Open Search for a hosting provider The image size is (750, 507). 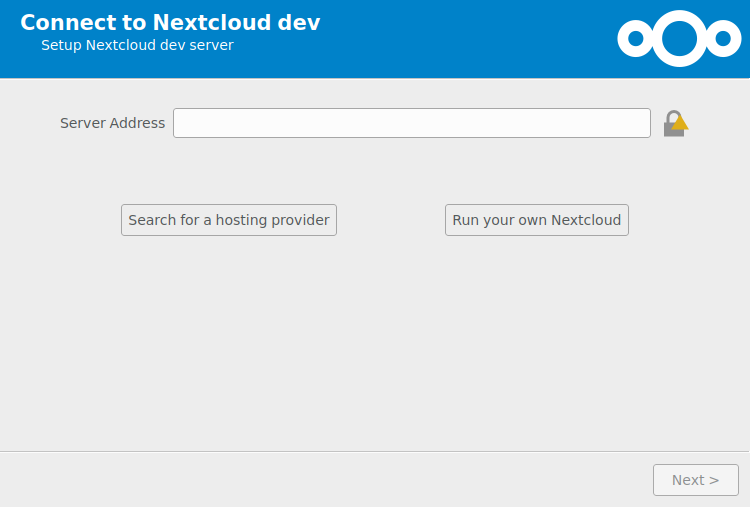click(x=229, y=220)
